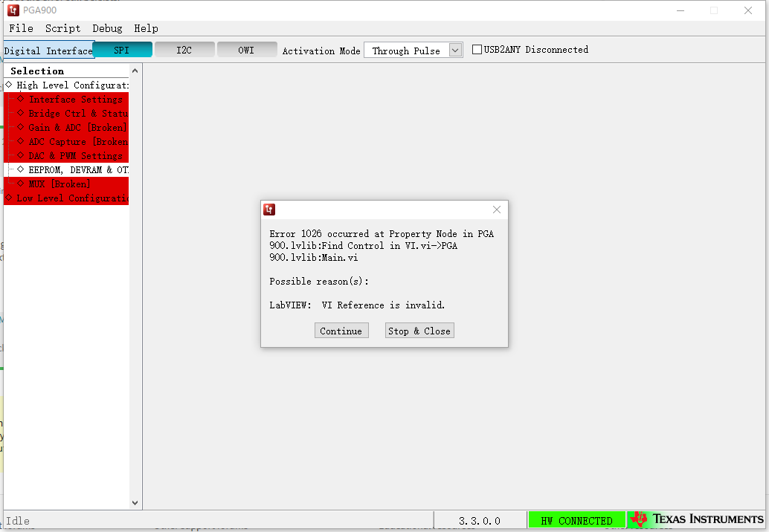Click diamond glyph beside Interface Settings
Screen dimensions: 769x532
click(x=21, y=99)
